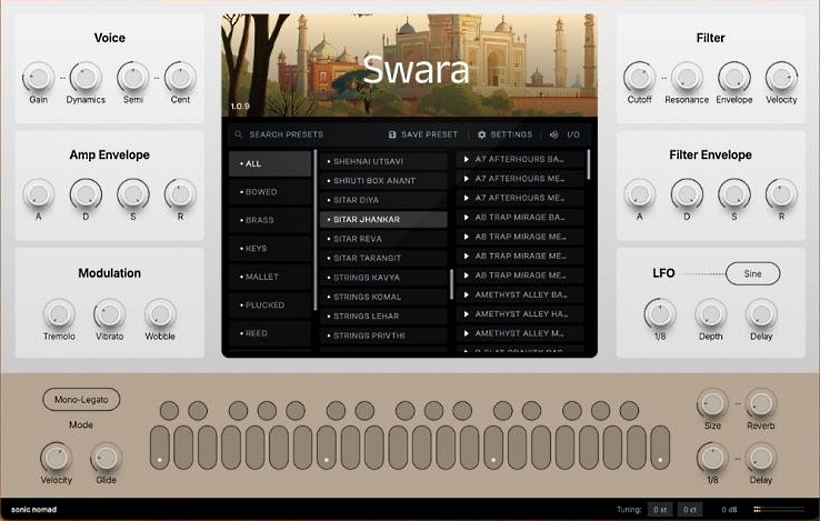The image size is (820, 521).
Task: Click the I/O label
Action: tap(573, 134)
